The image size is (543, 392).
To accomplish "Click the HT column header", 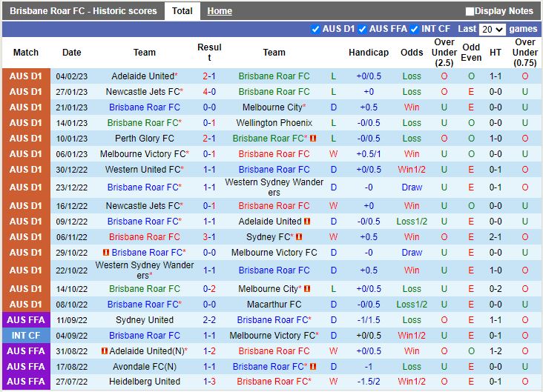I will click(496, 53).
